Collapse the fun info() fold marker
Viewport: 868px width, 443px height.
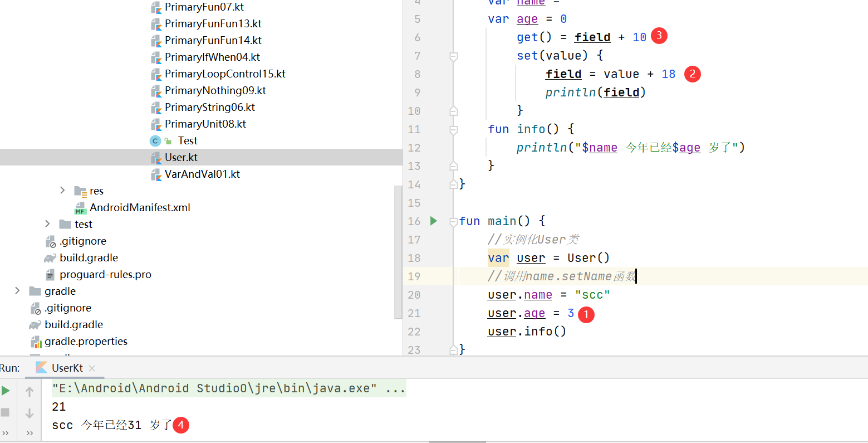(x=454, y=130)
